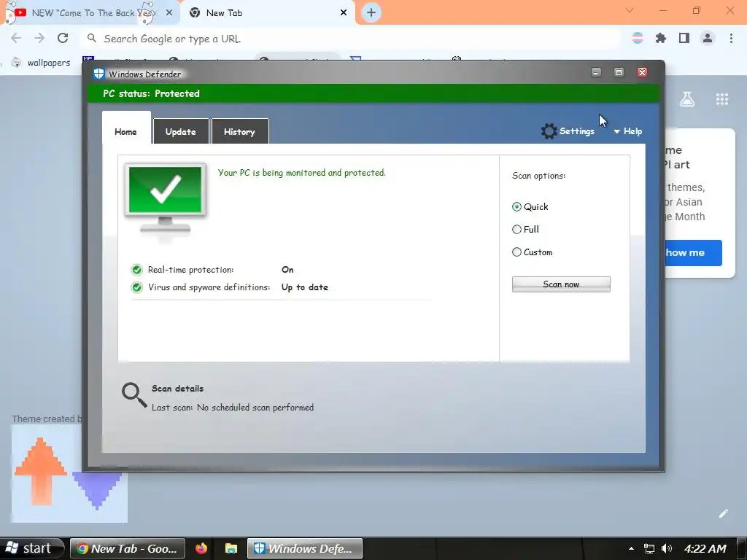Viewport: 747px width, 560px height.
Task: Click the 4:22 AM clock
Action: tap(705, 548)
